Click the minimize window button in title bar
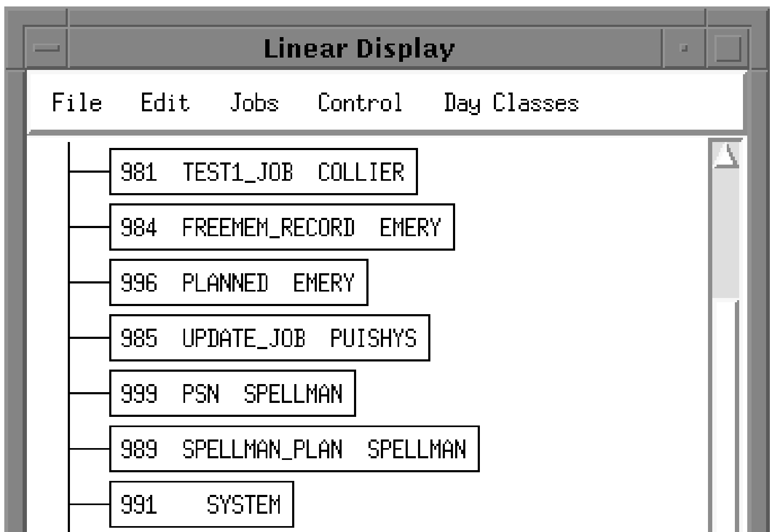This screenshot has height=532, width=772. 684,48
